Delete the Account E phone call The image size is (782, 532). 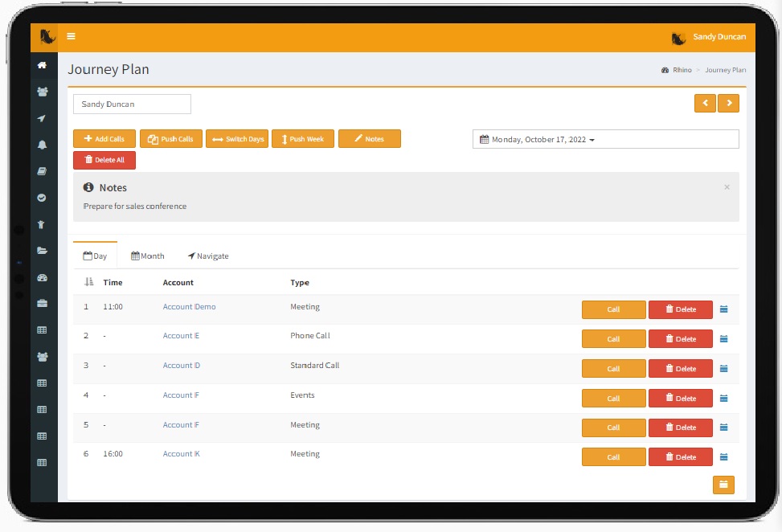coord(680,339)
